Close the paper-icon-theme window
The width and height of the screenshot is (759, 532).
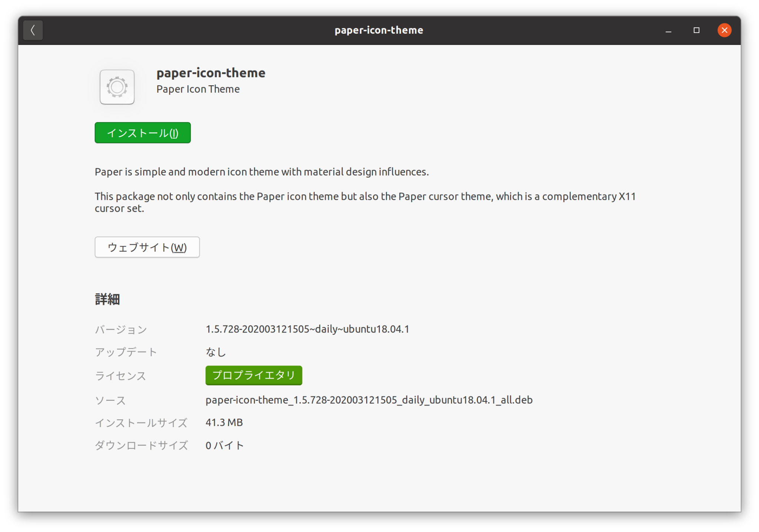pos(724,30)
